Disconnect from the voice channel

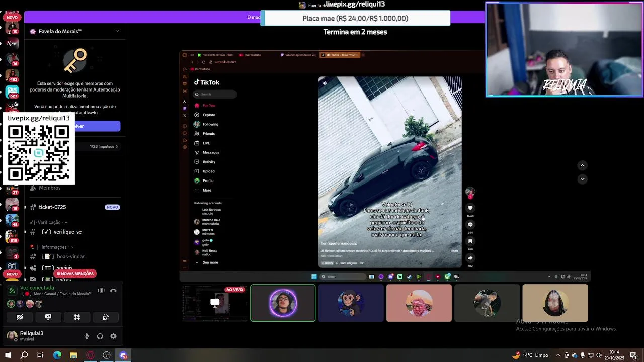click(x=113, y=290)
